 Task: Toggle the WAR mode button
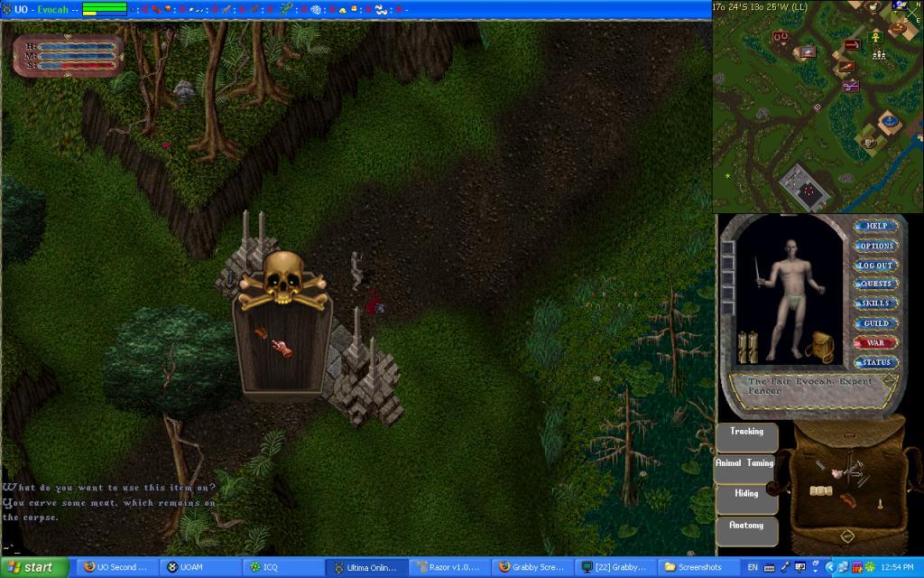pos(876,343)
